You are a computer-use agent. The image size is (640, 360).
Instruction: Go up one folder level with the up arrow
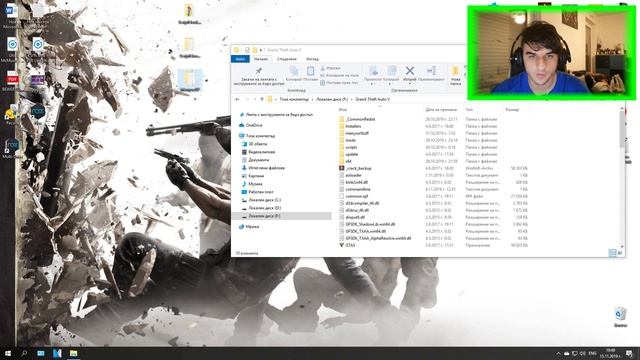tap(262, 99)
